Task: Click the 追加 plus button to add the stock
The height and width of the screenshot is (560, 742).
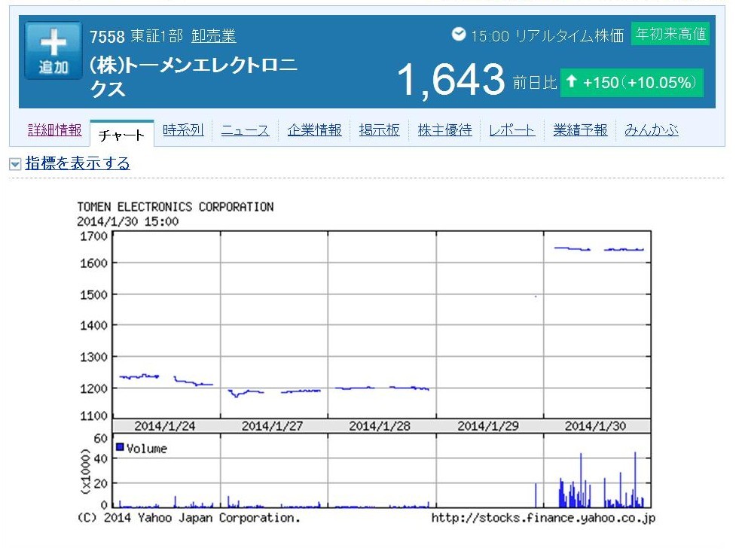Action: 53,50
